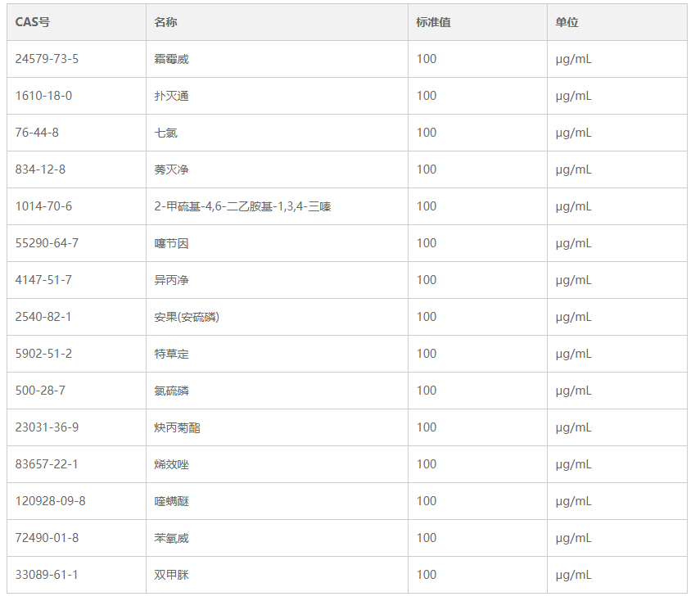
Task: Click the μg/mL unit in 莠灭净 row
Action: 573,169
